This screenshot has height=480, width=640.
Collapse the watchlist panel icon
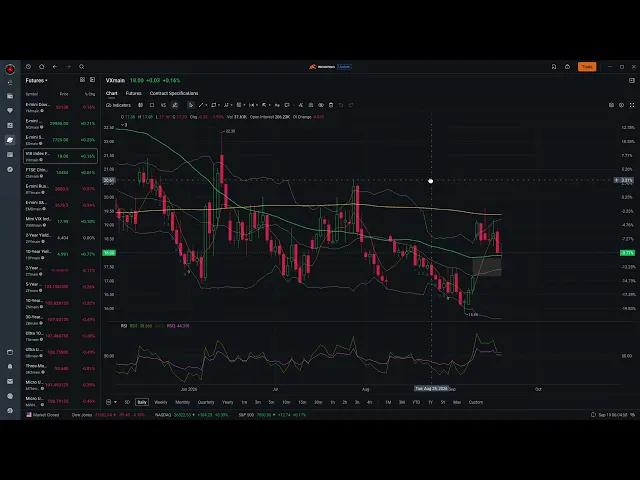click(92, 80)
